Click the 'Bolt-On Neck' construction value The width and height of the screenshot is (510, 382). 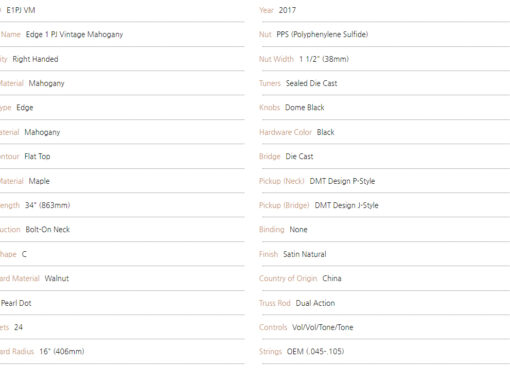(48, 229)
